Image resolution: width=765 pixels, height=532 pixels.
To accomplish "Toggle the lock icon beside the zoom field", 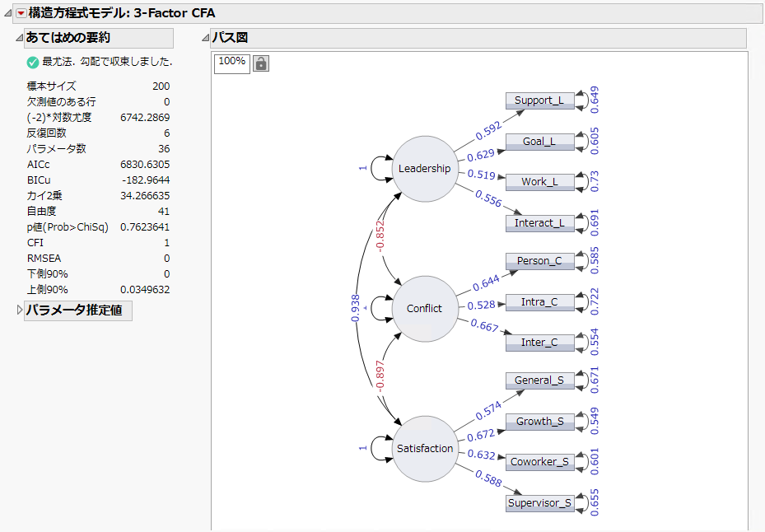I will click(x=260, y=63).
